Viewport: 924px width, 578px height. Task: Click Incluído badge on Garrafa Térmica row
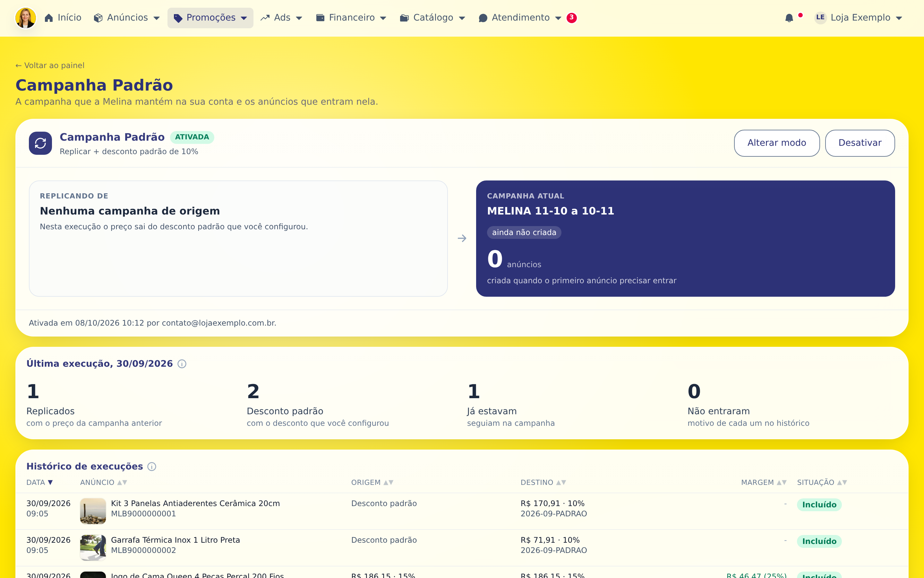tap(819, 541)
